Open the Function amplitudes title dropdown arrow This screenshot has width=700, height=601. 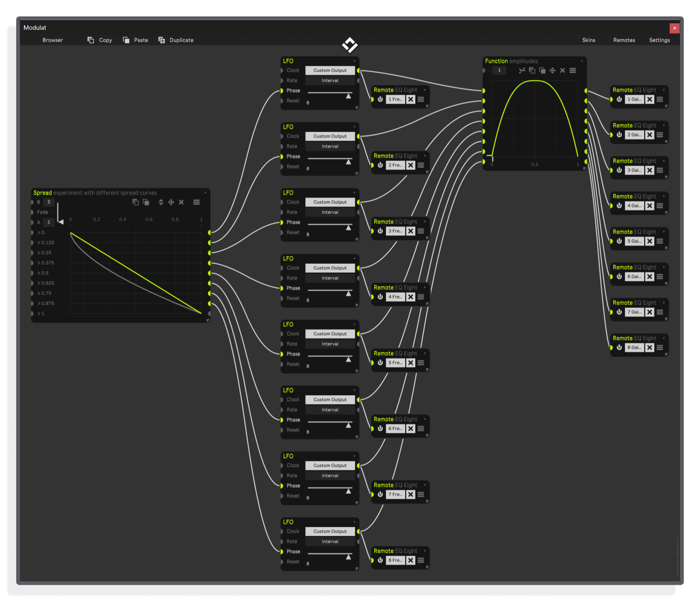tap(582, 61)
